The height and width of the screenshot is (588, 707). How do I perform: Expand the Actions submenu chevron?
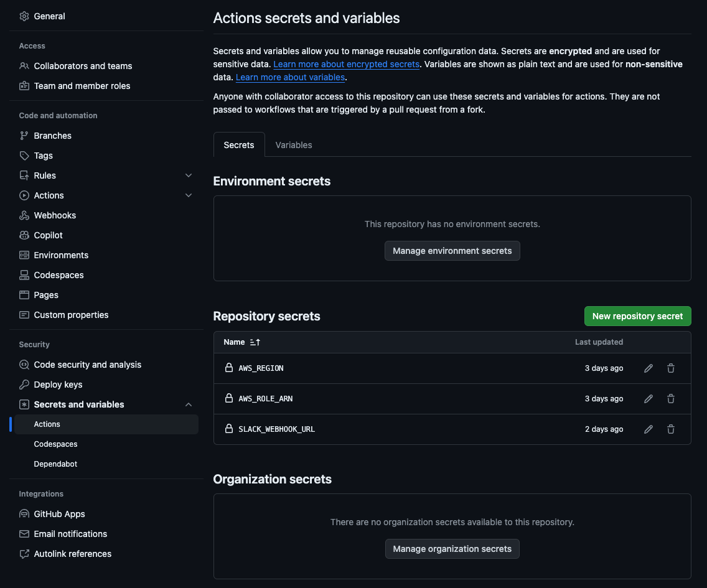(189, 195)
